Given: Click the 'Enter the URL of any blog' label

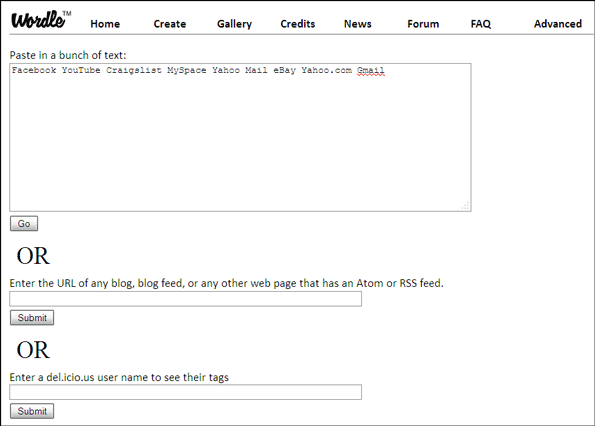Looking at the screenshot, I should tap(227, 283).
